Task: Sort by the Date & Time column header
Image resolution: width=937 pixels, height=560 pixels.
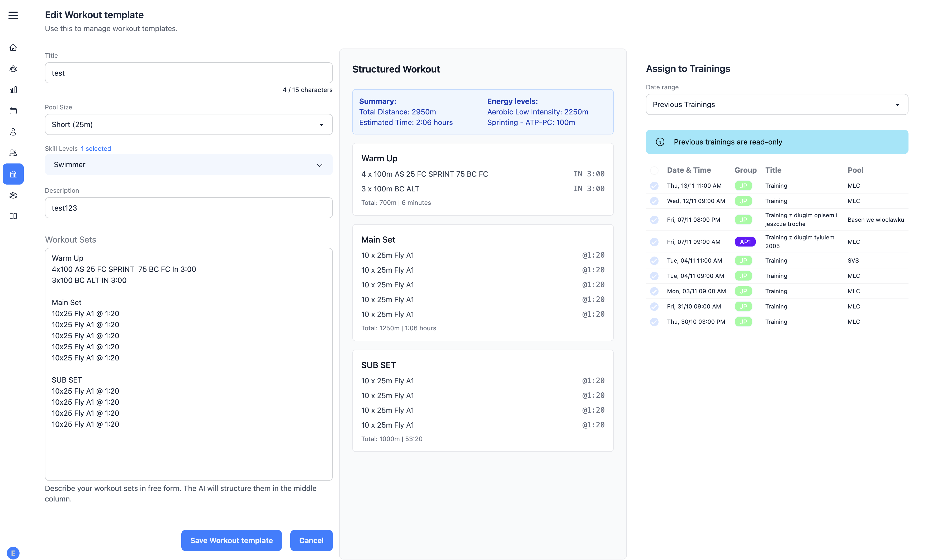Action: [x=688, y=170]
